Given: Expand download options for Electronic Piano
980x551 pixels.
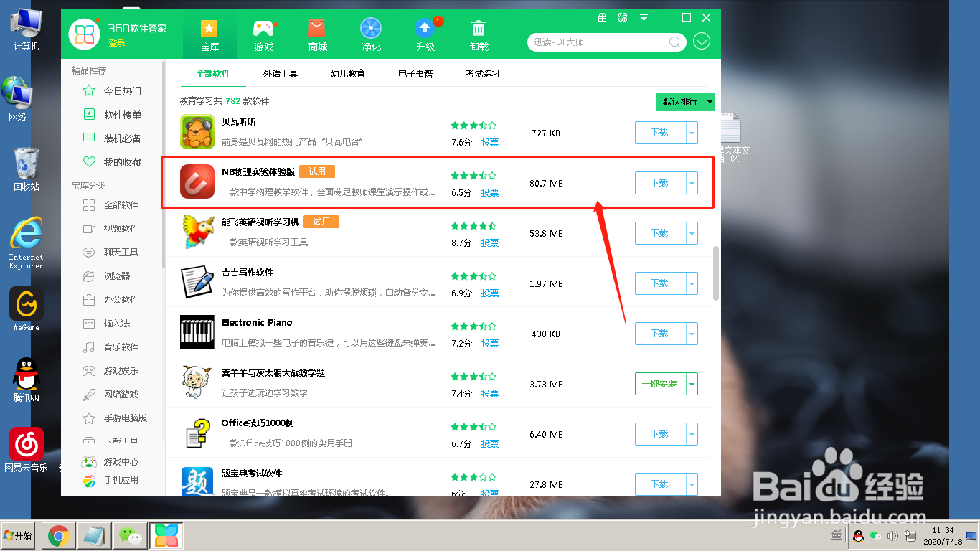Looking at the screenshot, I should pos(692,334).
